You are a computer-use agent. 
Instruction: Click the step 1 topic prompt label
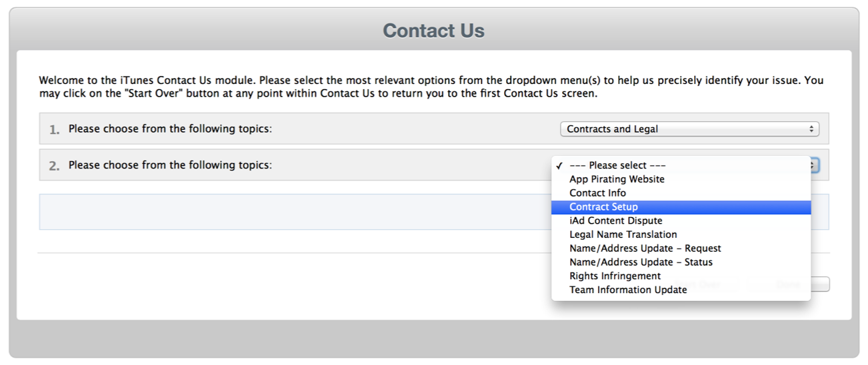tap(170, 129)
